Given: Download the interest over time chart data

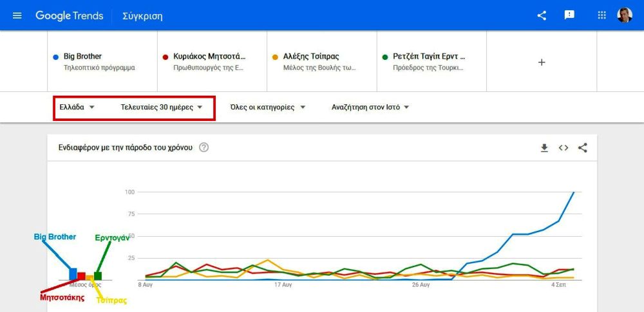Looking at the screenshot, I should (x=544, y=148).
